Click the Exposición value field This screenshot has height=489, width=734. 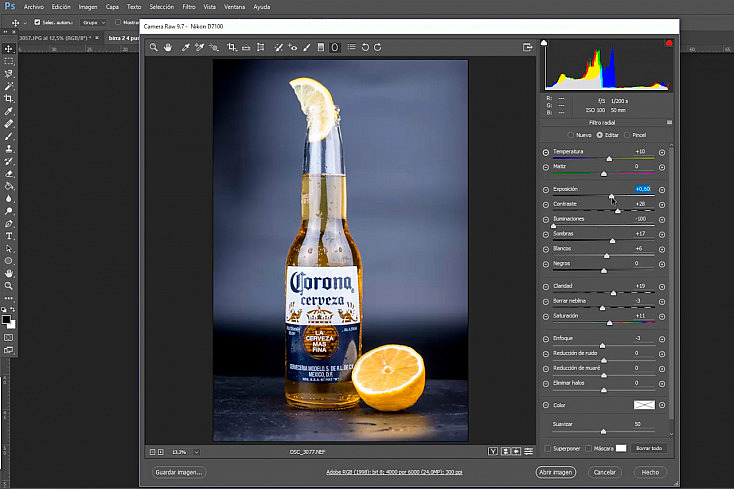point(643,189)
